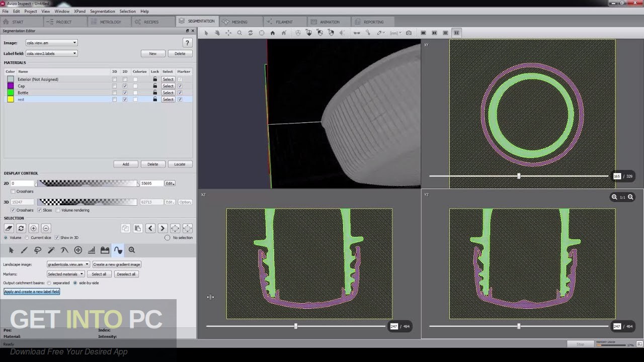The width and height of the screenshot is (644, 362).
Task: Select the zoom magnifier segmentation tool
Action: [131, 250]
